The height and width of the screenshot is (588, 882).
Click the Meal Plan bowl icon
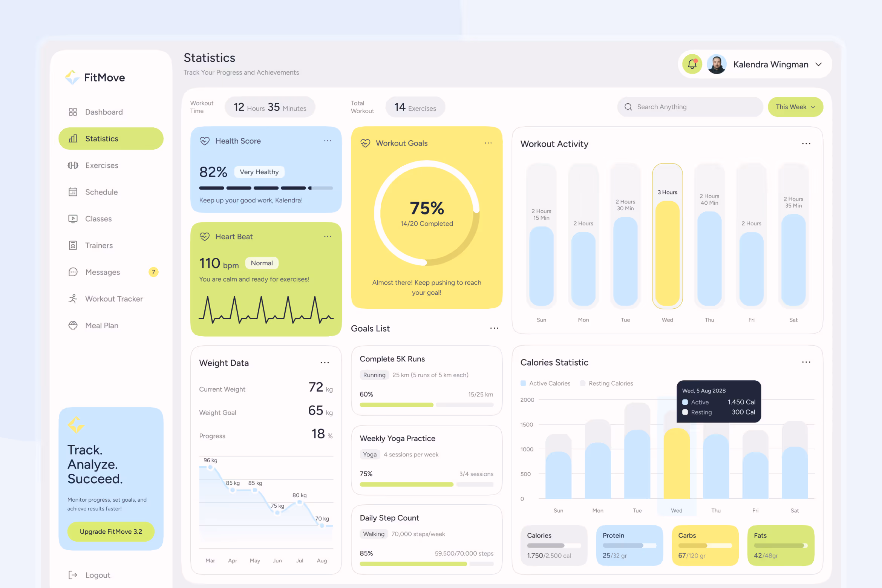[73, 326]
